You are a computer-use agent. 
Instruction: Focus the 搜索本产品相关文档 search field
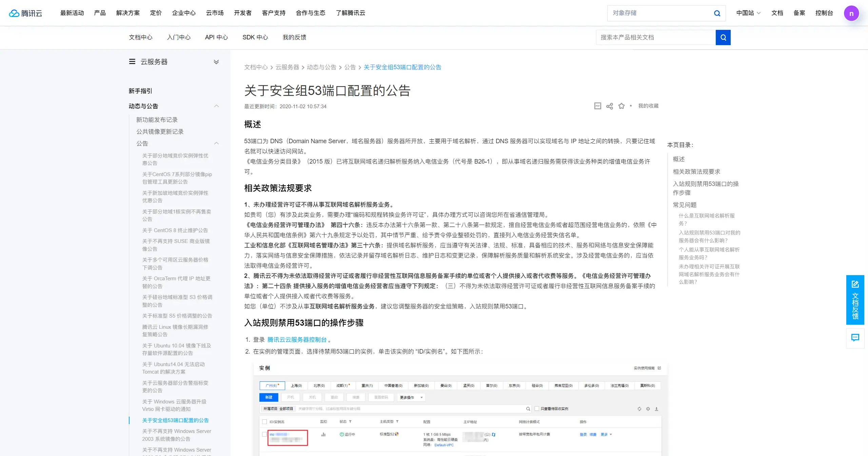click(656, 37)
